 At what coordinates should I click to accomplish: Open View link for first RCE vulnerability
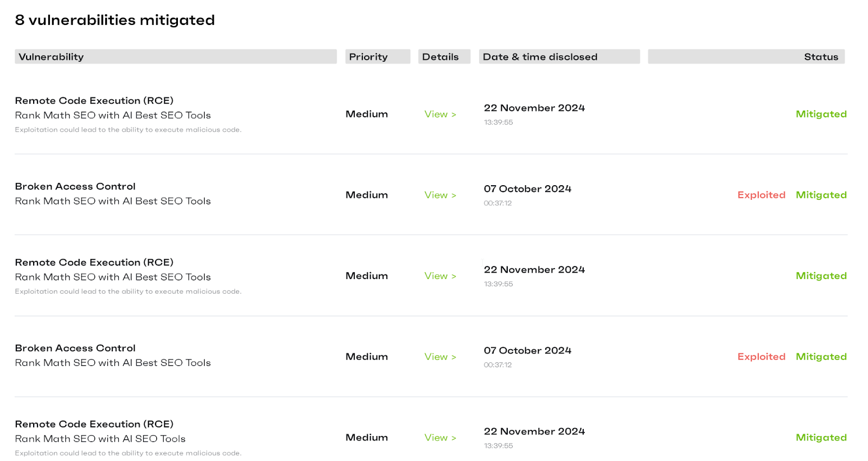pyautogui.click(x=440, y=114)
